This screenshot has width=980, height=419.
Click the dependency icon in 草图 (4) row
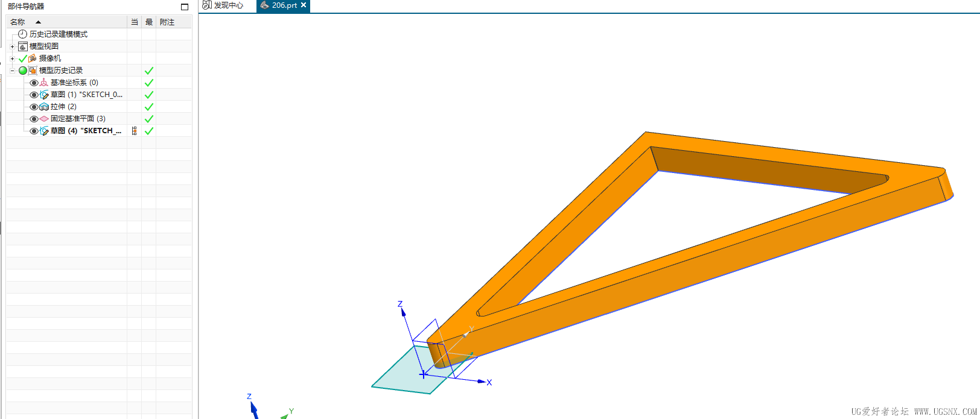(134, 131)
